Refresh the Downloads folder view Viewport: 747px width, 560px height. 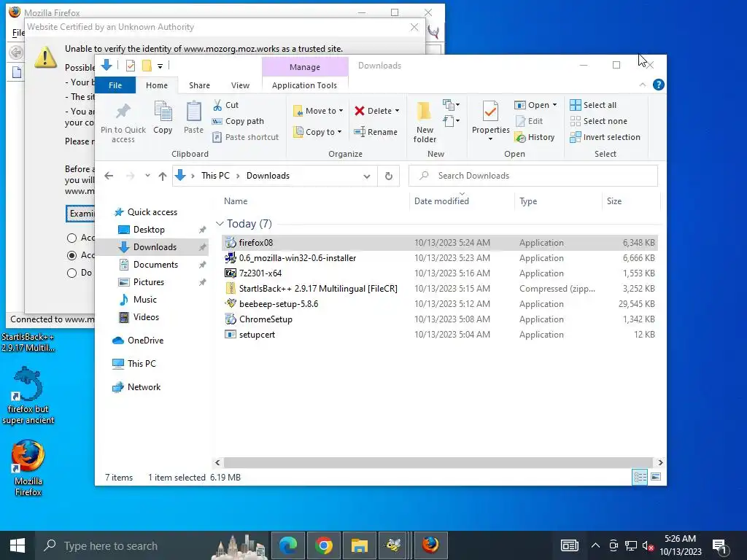tap(389, 176)
